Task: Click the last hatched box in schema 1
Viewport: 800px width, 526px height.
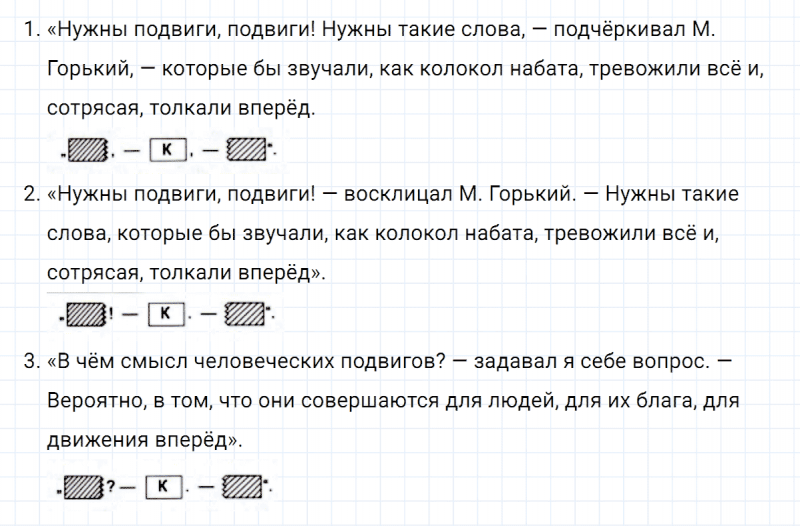Action: click(247, 152)
